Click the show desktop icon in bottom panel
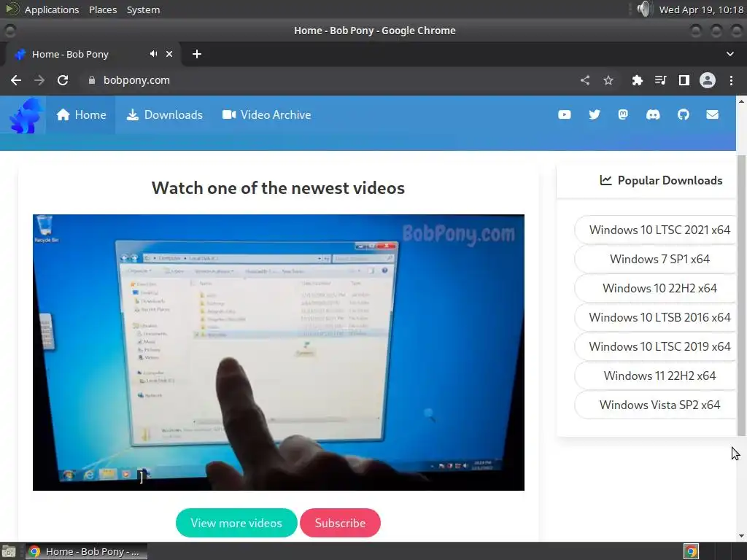The width and height of the screenshot is (747, 560). pyautogui.click(x=9, y=551)
